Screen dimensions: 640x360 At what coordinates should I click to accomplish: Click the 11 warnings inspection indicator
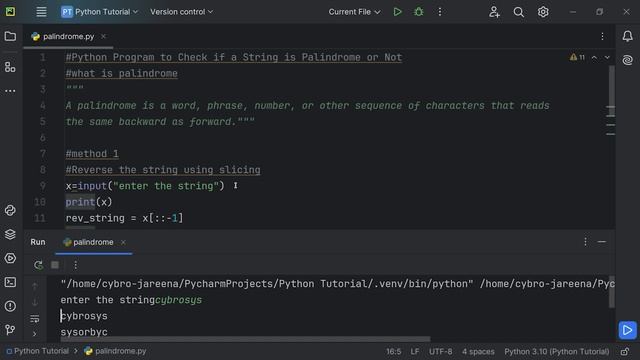[x=578, y=57]
